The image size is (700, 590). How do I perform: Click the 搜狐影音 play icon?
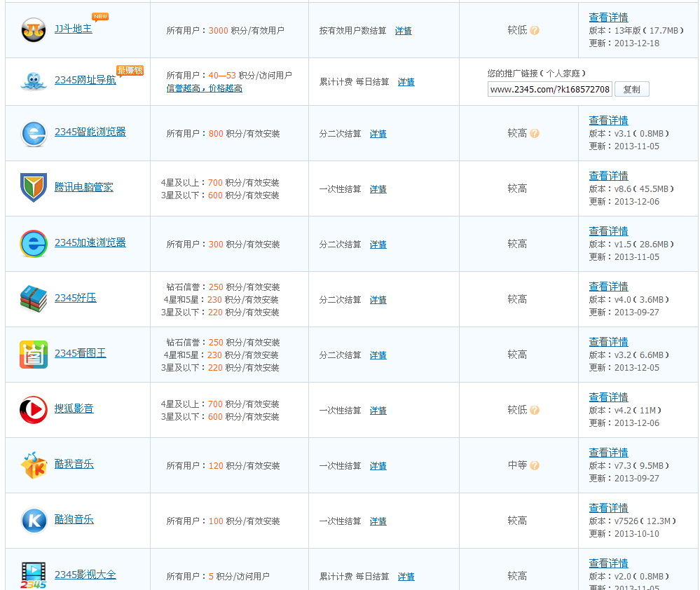pos(34,410)
